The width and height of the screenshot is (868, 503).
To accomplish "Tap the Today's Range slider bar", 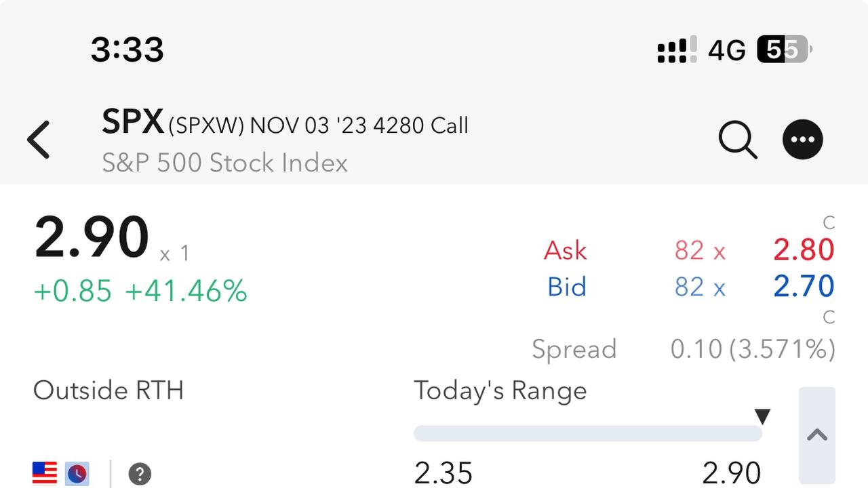I will (x=587, y=434).
